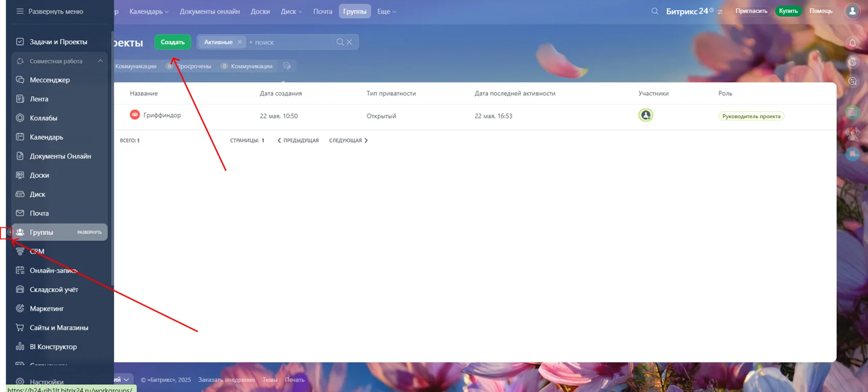The height and width of the screenshot is (392, 868).
Task: Open Настройки at the bottom of the sidebar
Action: 47,382
